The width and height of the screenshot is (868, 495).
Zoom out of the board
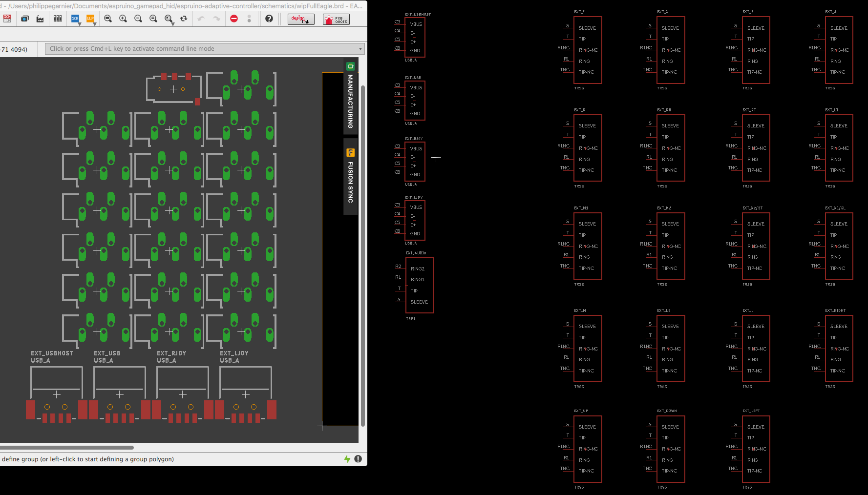pyautogui.click(x=138, y=19)
